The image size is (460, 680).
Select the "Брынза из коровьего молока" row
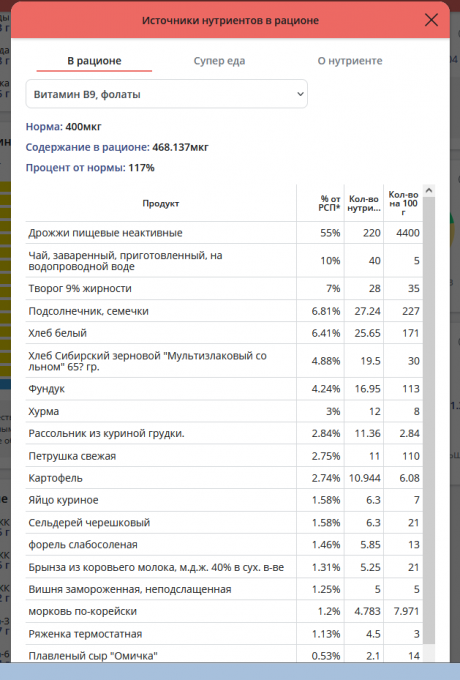coord(224,567)
